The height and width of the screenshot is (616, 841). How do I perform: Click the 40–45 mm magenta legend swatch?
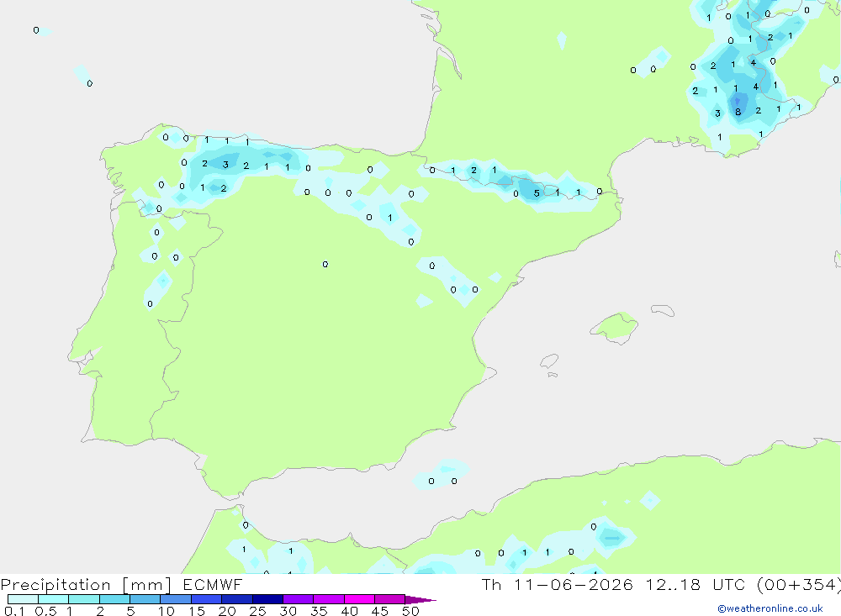pyautogui.click(x=359, y=599)
